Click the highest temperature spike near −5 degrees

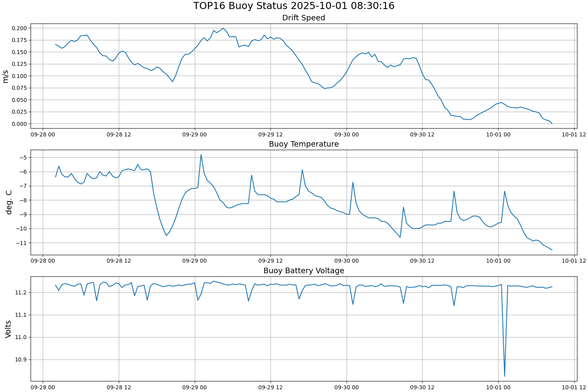201,154
